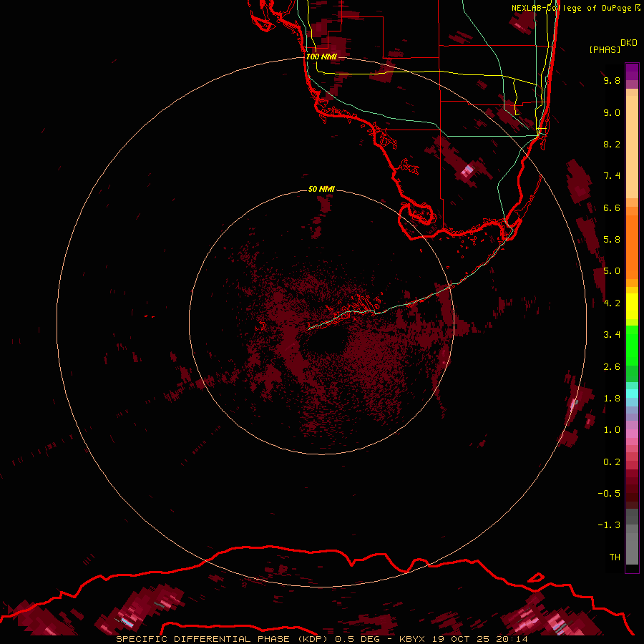644x644 pixels.
Task: Click the 19 OCT 25 20:14 timestamp
Action: 479,639
